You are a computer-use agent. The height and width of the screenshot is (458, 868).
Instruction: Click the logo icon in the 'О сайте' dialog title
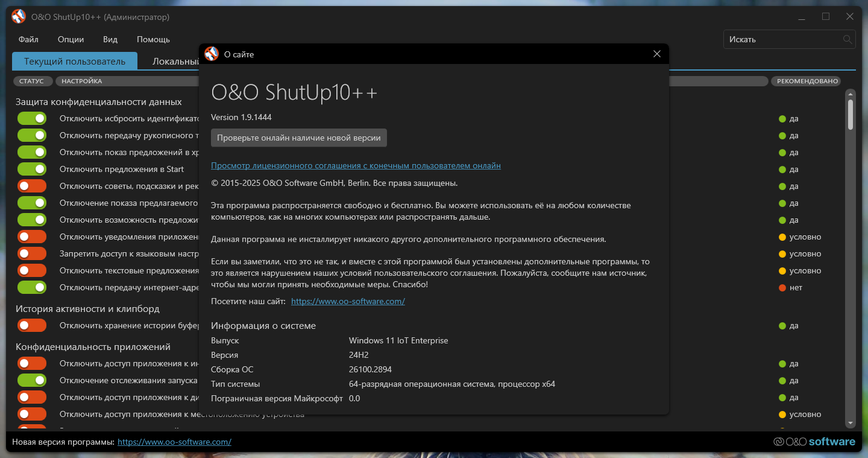point(212,54)
